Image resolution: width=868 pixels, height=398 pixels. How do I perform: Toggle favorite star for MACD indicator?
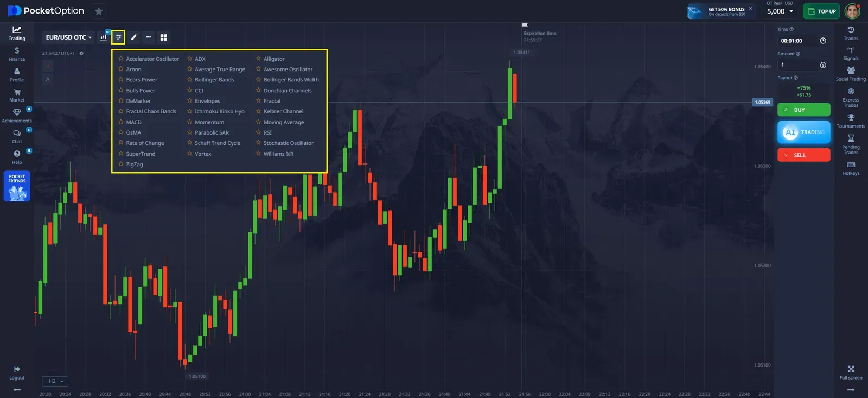click(121, 122)
